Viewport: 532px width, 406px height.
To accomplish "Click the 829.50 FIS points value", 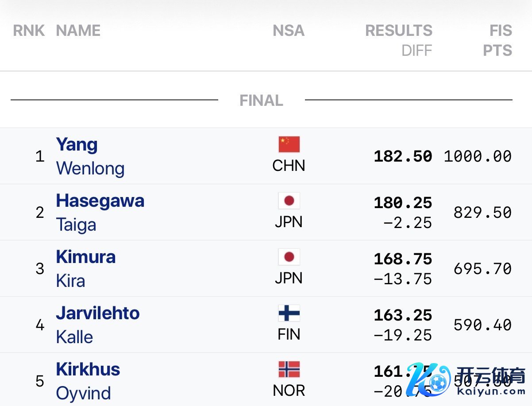I will (482, 213).
